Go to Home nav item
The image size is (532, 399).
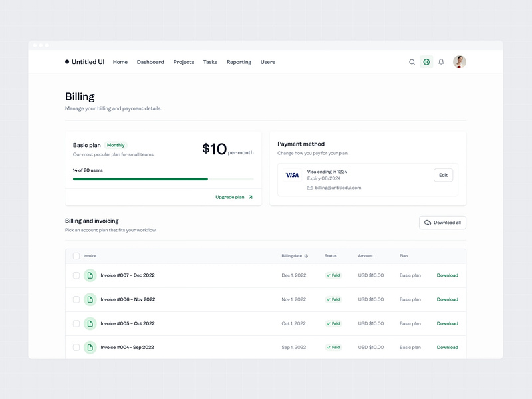(x=120, y=62)
